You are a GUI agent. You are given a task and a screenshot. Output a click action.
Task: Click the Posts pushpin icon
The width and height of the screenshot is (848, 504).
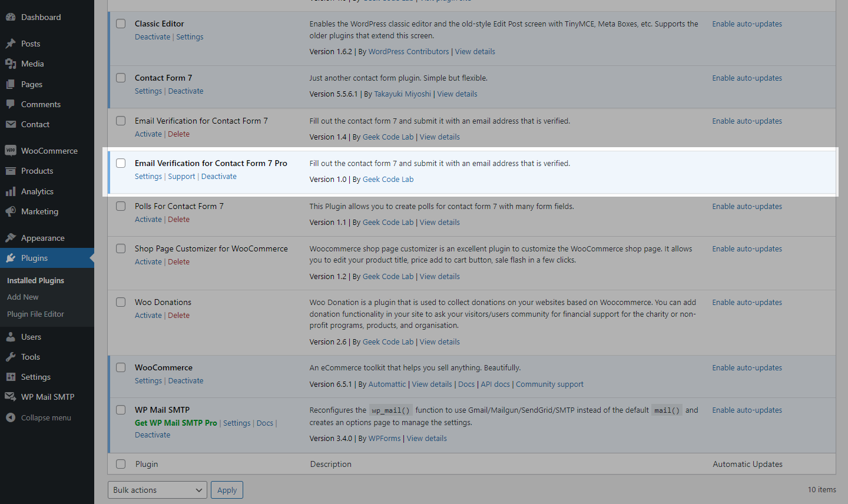(11, 44)
